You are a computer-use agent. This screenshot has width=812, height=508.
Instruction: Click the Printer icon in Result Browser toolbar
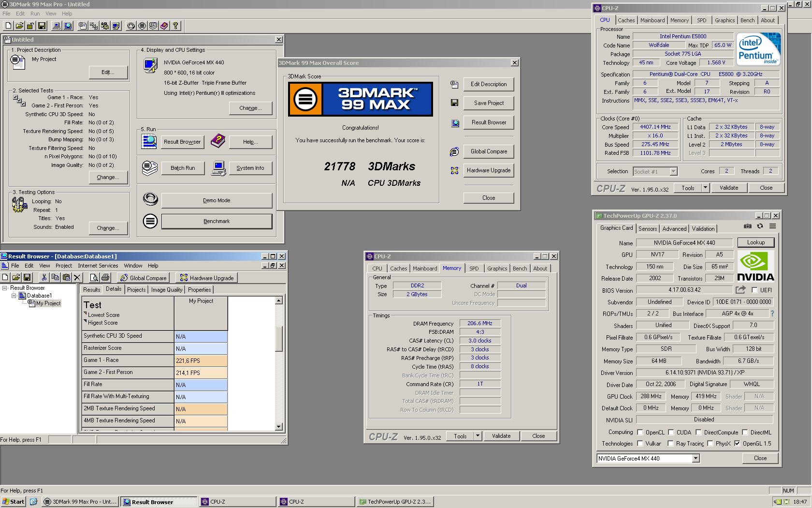pyautogui.click(x=105, y=277)
